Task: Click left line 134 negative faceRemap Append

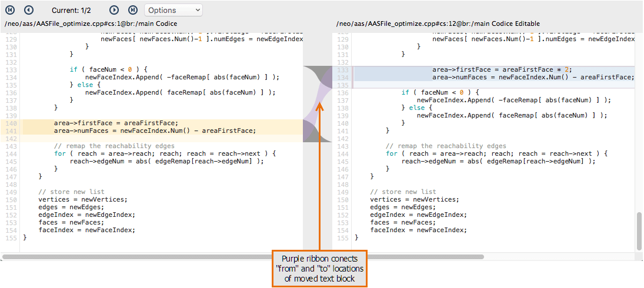Action: coord(182,77)
